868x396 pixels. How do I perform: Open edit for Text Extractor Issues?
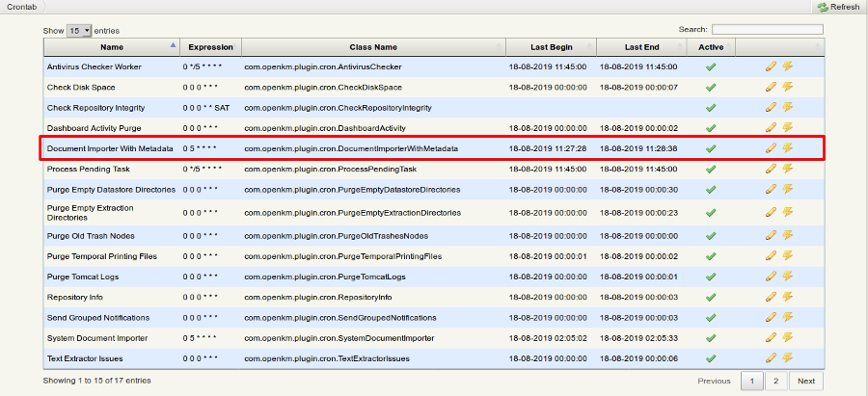tap(770, 357)
